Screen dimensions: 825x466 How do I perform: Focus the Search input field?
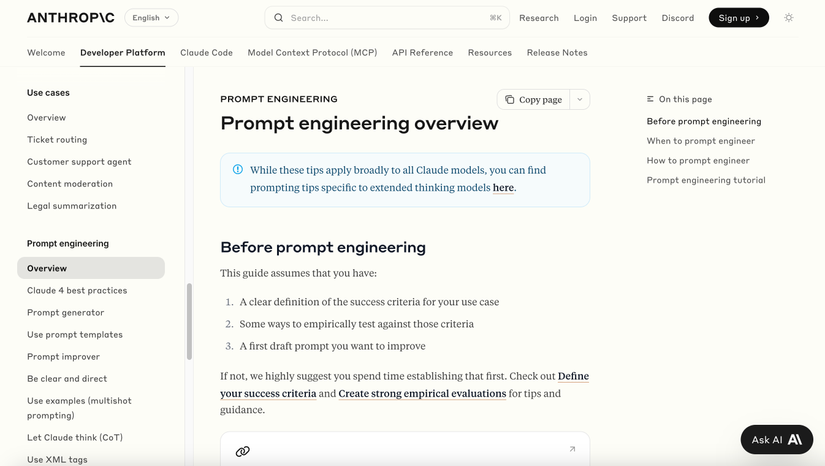tap(387, 18)
